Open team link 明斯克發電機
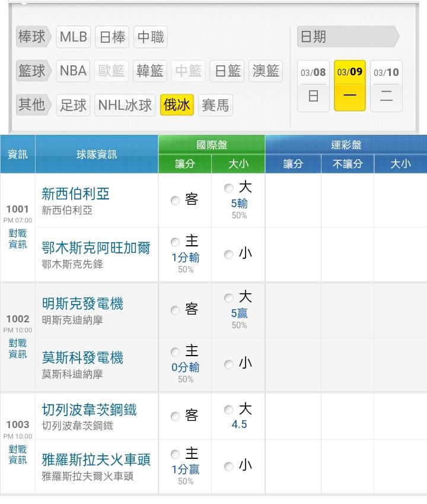This screenshot has width=427, height=504. coord(82,304)
